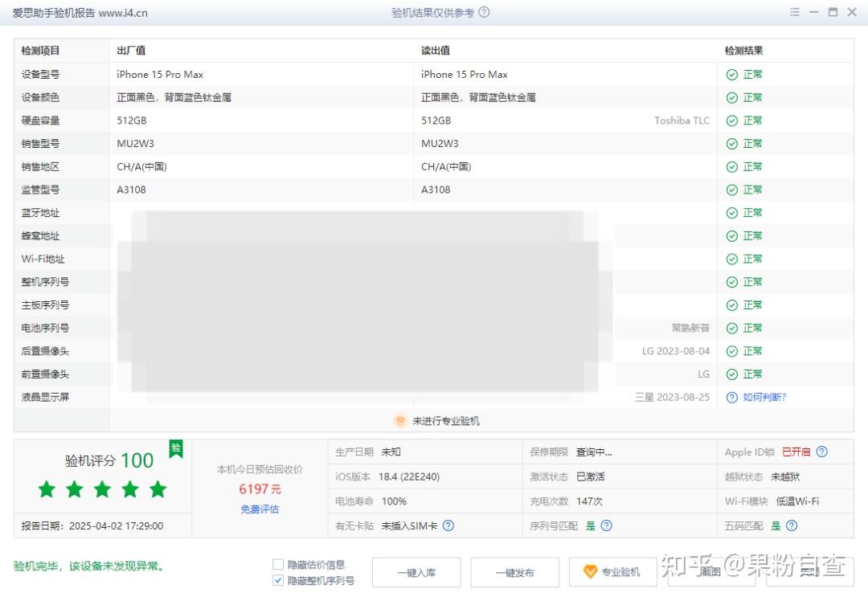Click the check icon in 主板序列号 row
The width and height of the screenshot is (868, 601).
tap(732, 305)
